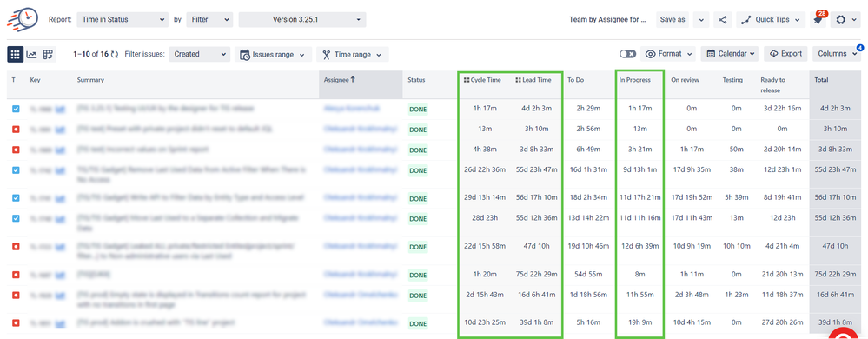Click the Team by Assignee for preset name

tap(607, 19)
